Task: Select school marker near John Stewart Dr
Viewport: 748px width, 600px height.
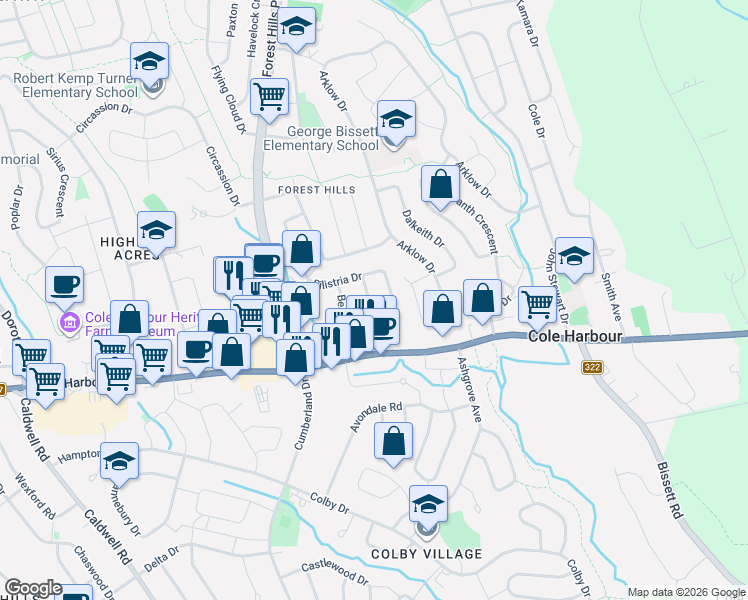Action: (574, 259)
